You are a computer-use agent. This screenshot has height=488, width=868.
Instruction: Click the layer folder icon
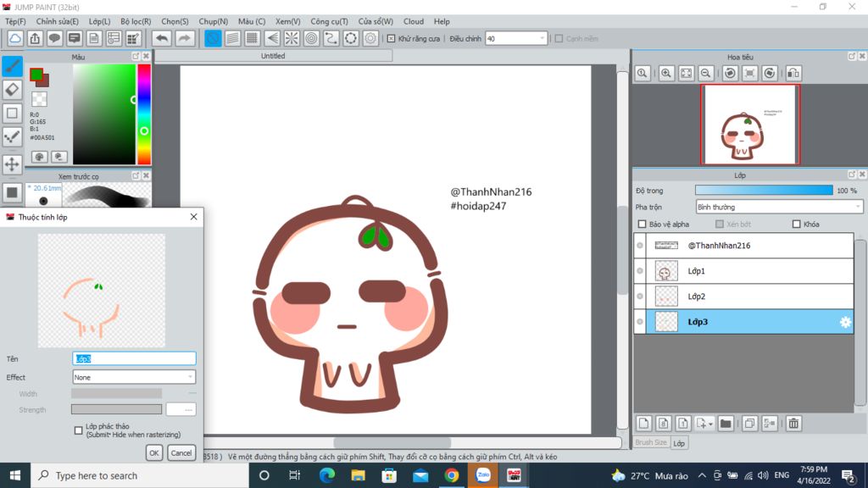pos(726,424)
